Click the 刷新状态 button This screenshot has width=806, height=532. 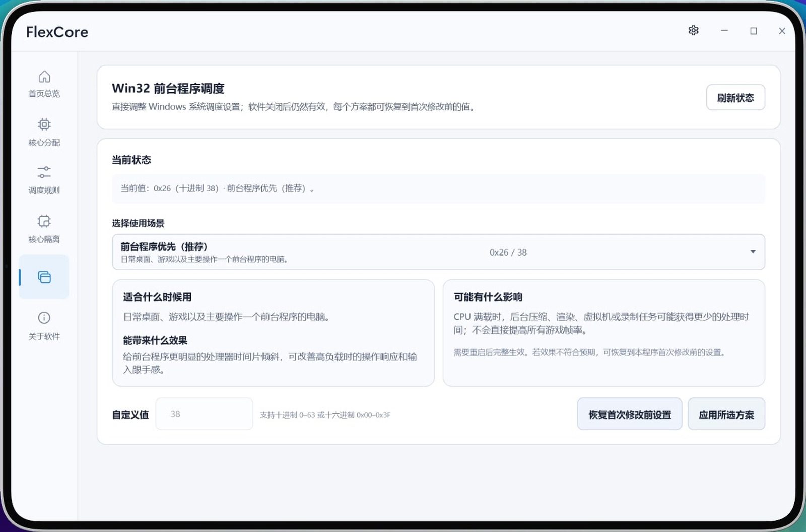(x=735, y=97)
